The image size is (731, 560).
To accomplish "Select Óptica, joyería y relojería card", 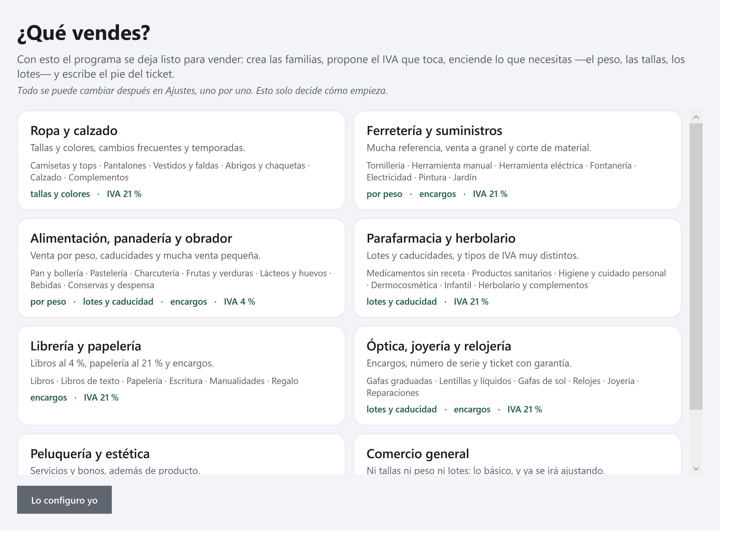I will pos(517,376).
